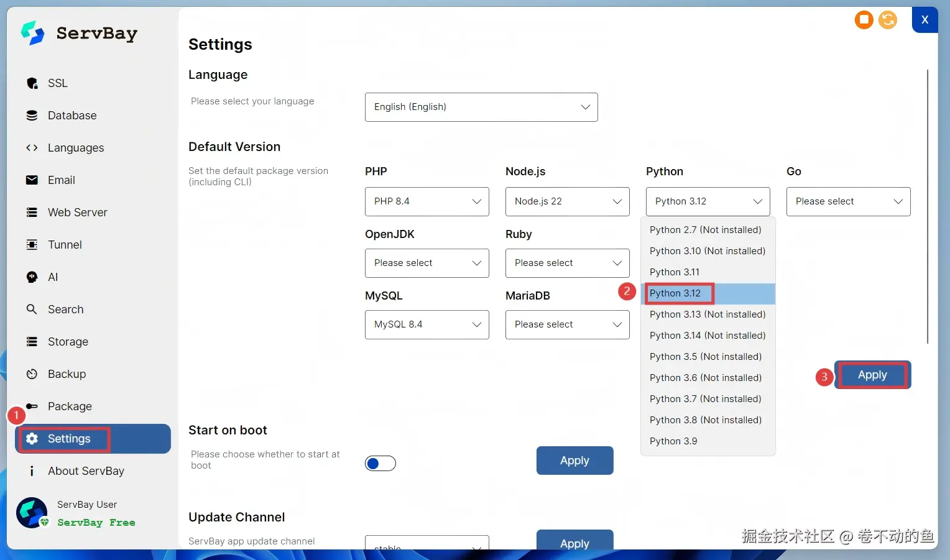Click the Languages code brackets icon
The height and width of the screenshot is (560, 950).
32,148
